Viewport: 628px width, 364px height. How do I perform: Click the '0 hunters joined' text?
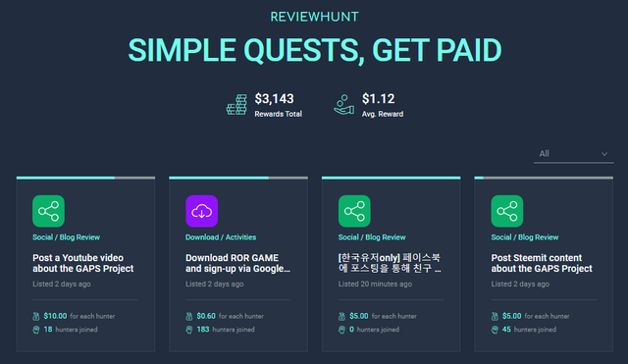pyautogui.click(x=375, y=330)
